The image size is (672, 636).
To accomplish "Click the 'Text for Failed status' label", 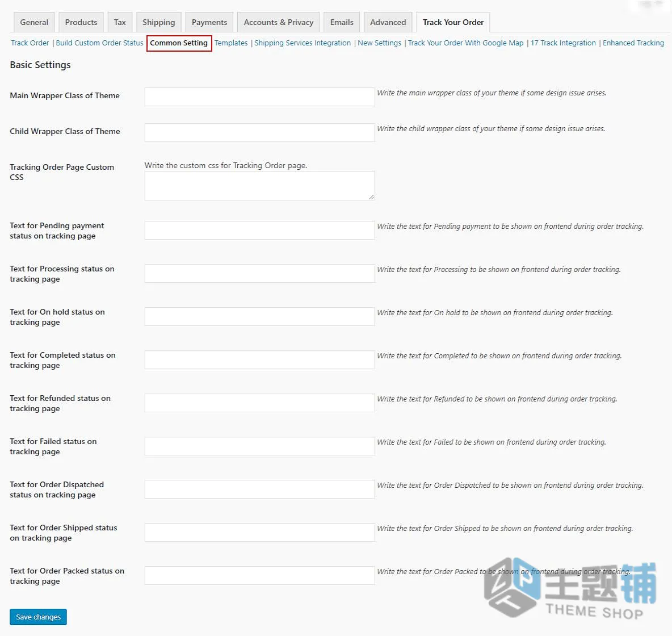I will (x=53, y=446).
